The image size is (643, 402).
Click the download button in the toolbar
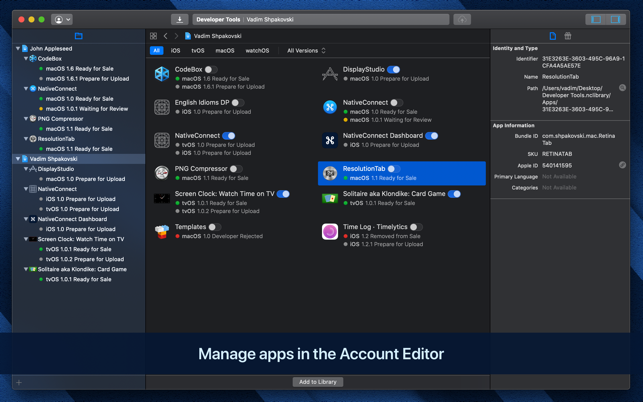pyautogui.click(x=180, y=19)
